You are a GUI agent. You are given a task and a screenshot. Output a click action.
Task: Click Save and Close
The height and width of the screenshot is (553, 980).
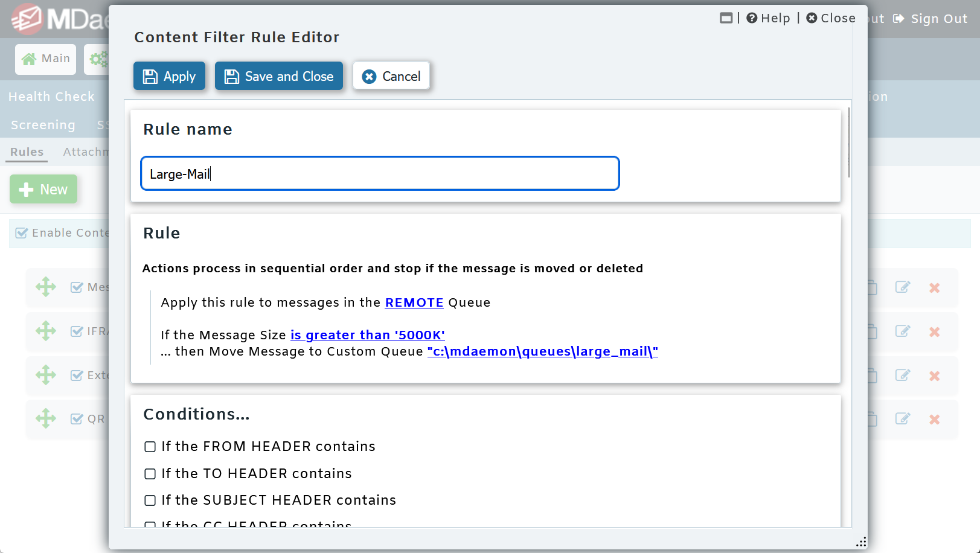(x=279, y=76)
